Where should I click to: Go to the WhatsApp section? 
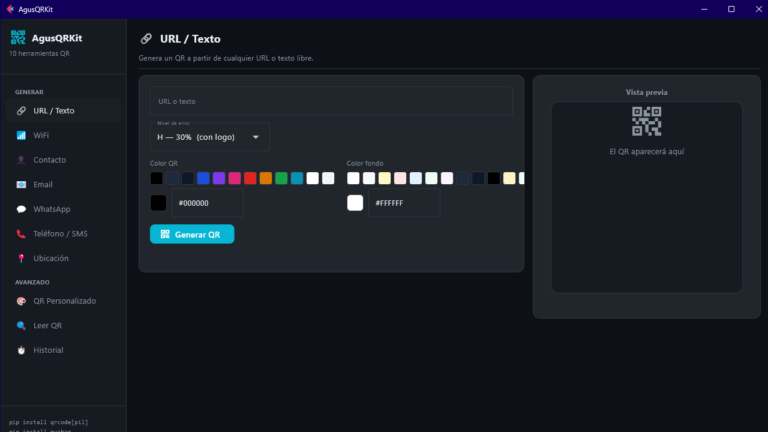click(x=63, y=209)
